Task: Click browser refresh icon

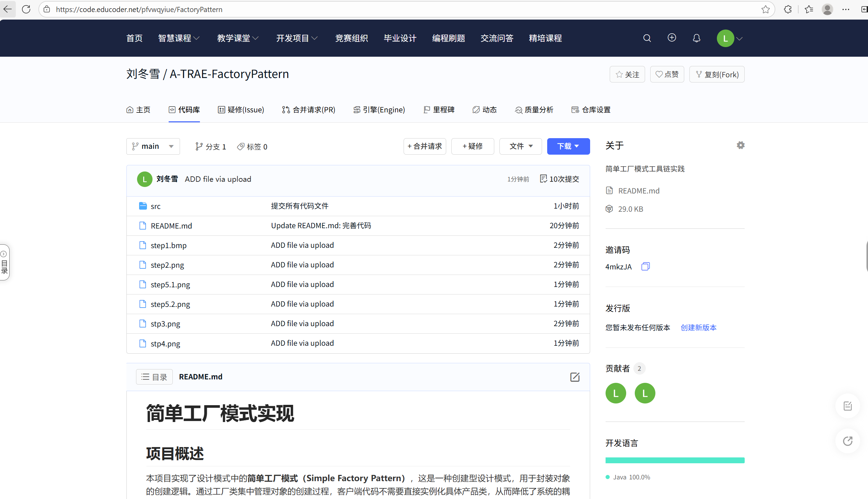Action: 26,9
